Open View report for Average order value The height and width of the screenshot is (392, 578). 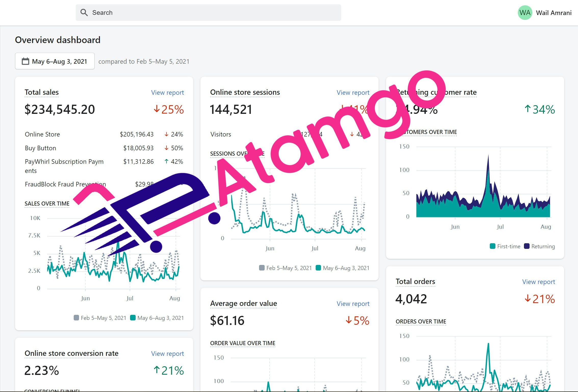click(353, 304)
